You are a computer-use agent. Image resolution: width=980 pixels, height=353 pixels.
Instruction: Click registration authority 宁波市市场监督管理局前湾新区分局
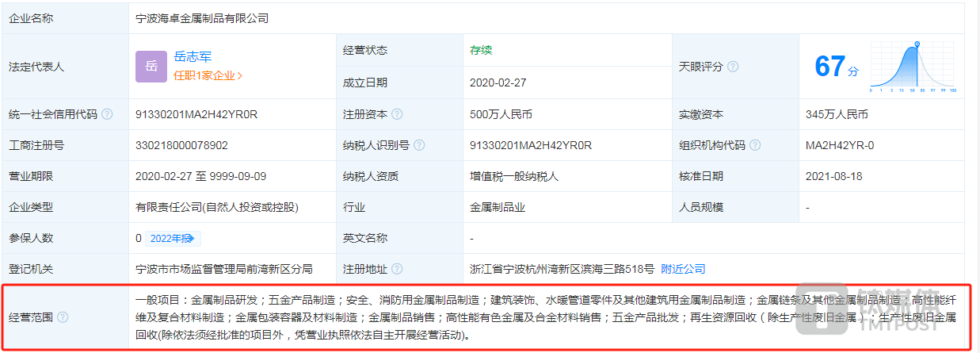pyautogui.click(x=224, y=269)
